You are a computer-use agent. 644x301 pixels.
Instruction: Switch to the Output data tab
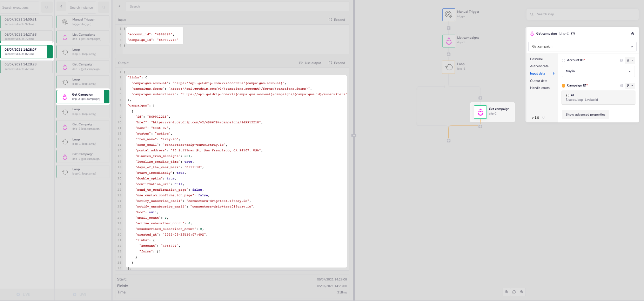(x=539, y=81)
